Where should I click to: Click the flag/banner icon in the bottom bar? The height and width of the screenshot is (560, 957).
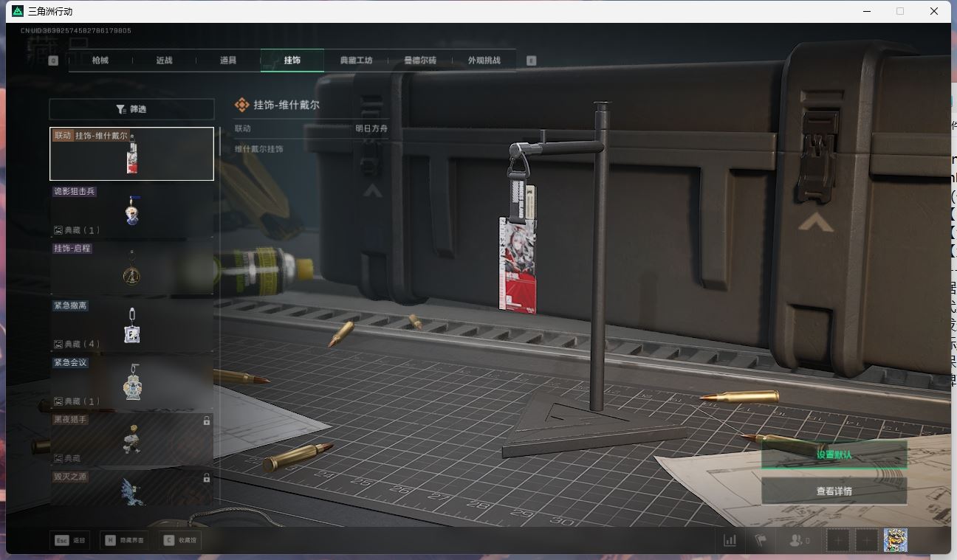pos(761,540)
